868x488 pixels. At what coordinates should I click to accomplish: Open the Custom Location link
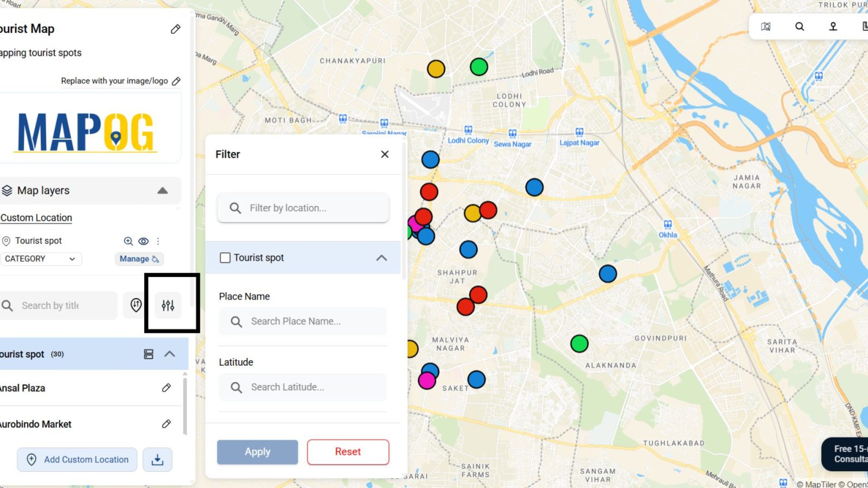pyautogui.click(x=36, y=217)
